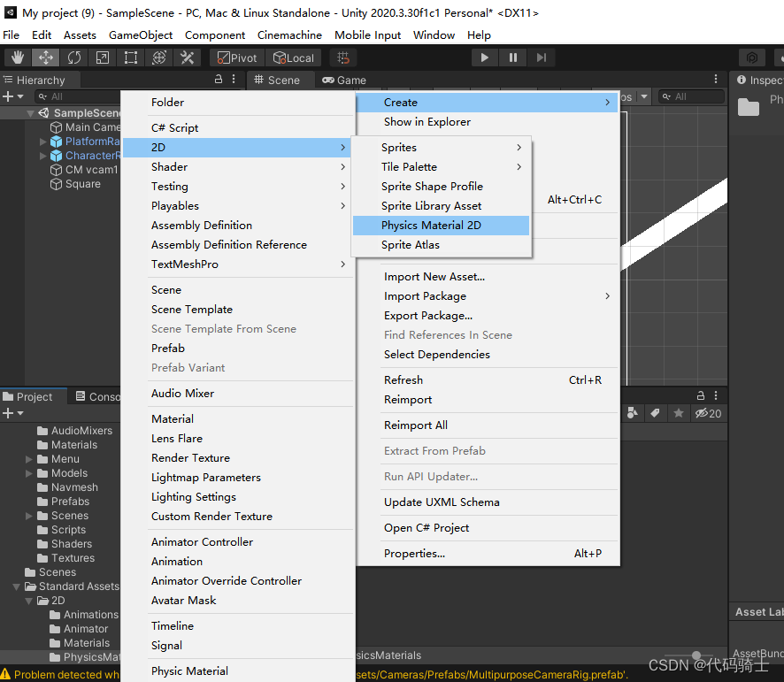Choose Physics Material 2D
The height and width of the screenshot is (682, 784).
pyautogui.click(x=441, y=226)
